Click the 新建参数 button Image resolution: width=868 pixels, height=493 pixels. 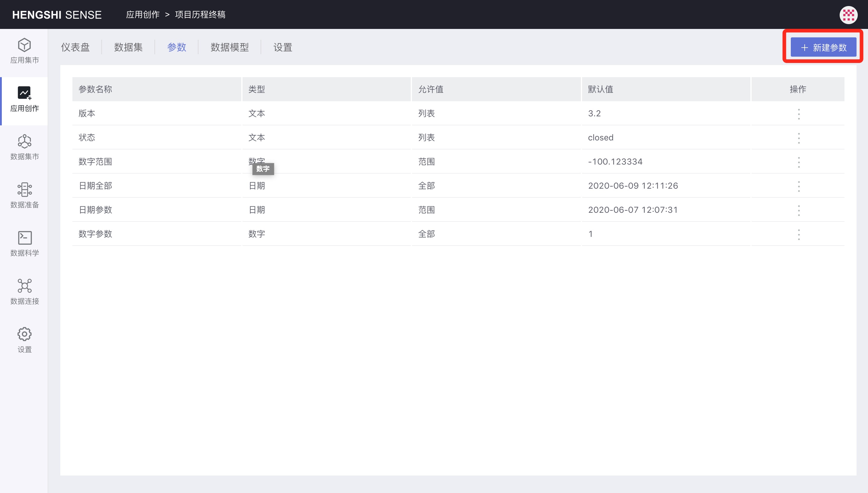(823, 47)
